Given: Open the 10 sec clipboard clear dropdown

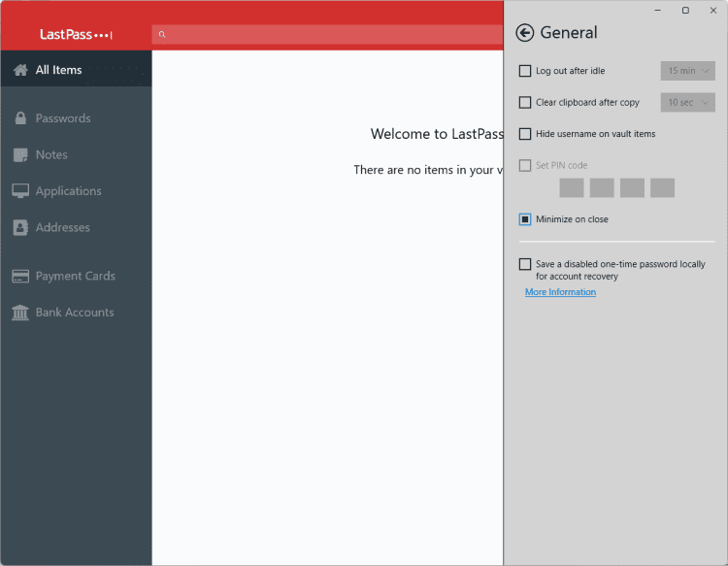Looking at the screenshot, I should 687,102.
